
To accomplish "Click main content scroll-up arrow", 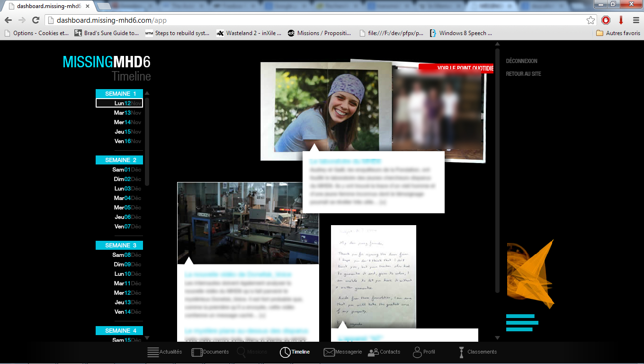I will (x=497, y=44).
